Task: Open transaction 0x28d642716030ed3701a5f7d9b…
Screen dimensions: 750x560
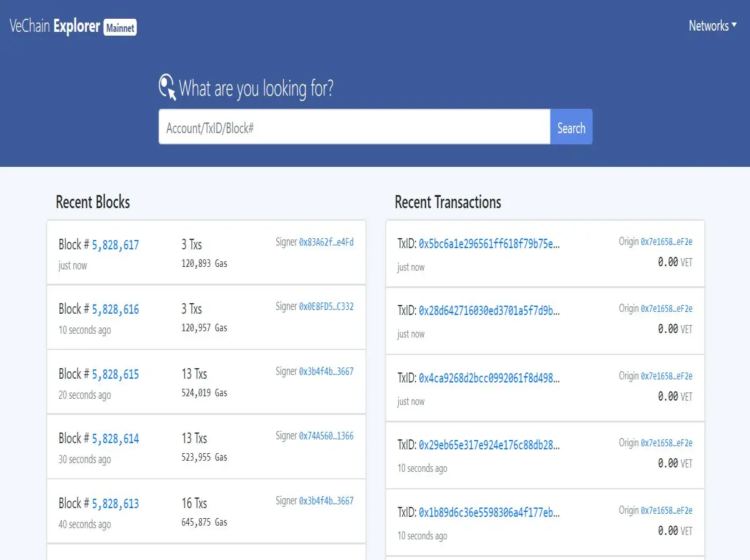Action: 489,311
